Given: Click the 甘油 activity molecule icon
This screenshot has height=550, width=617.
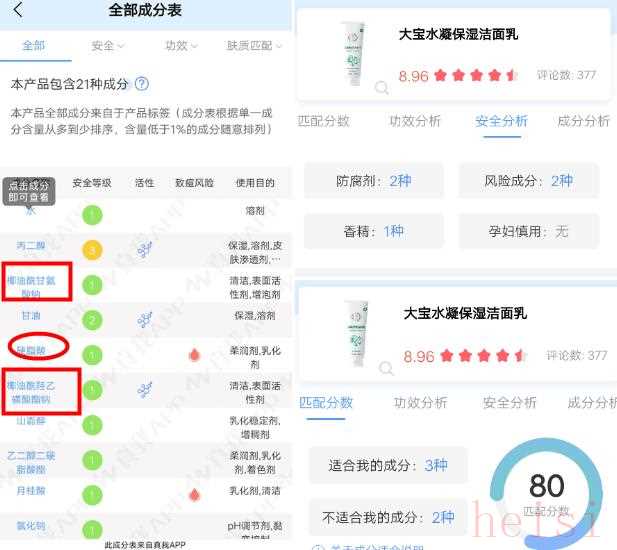Looking at the screenshot, I should click(144, 320).
